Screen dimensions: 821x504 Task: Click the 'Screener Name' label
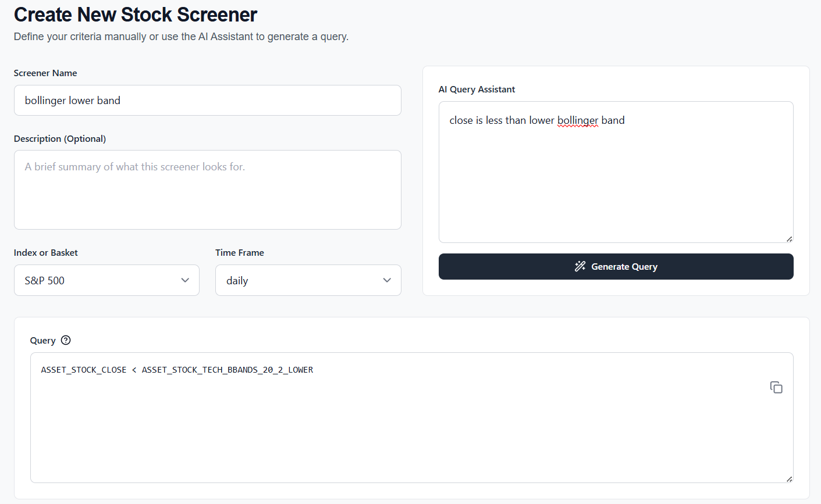45,73
